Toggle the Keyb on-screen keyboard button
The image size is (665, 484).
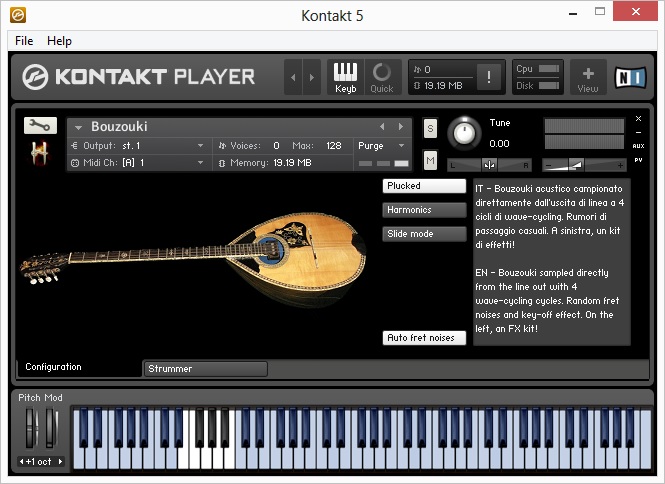[345, 77]
